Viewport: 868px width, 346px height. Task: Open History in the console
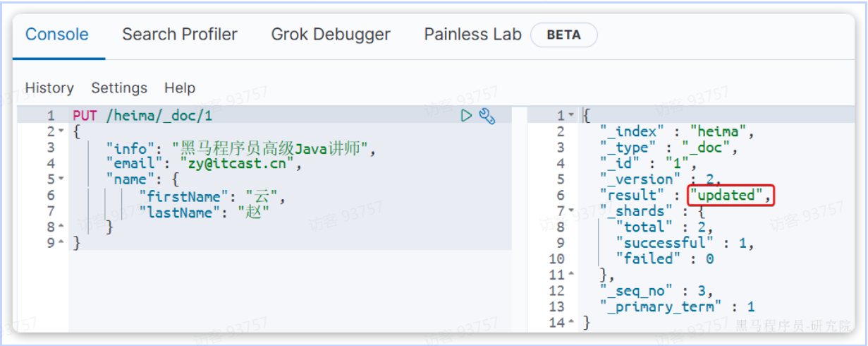pyautogui.click(x=49, y=88)
